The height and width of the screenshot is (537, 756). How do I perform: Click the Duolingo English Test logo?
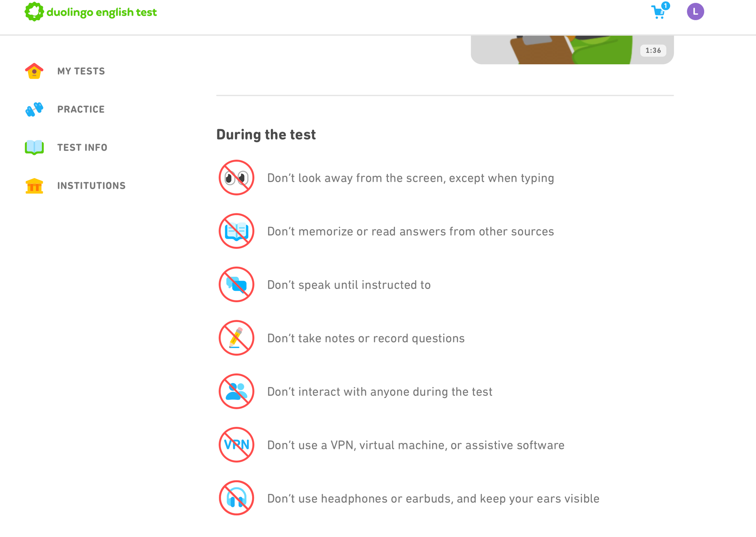(91, 11)
